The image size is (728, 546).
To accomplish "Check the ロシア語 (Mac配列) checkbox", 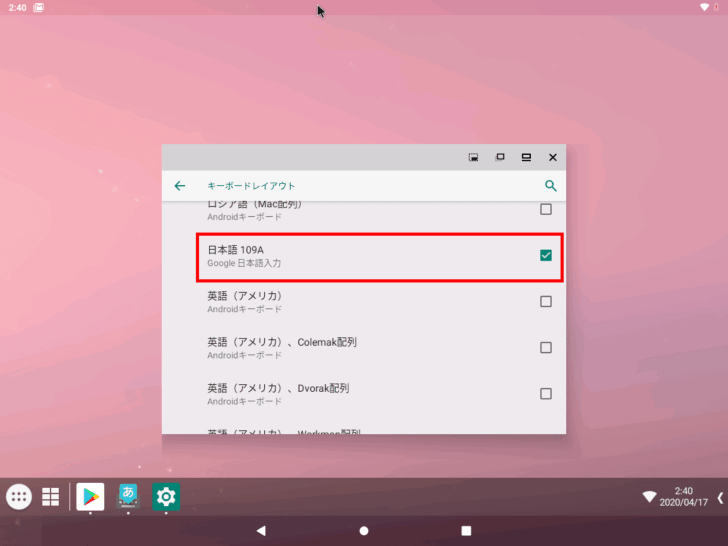I will (x=546, y=209).
